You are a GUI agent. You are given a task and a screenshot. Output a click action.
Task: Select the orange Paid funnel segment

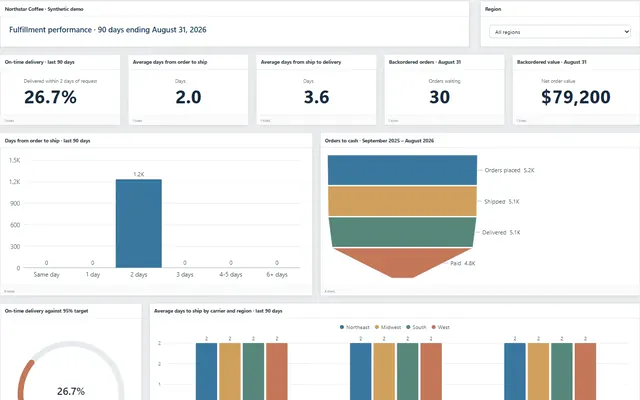coord(402,261)
